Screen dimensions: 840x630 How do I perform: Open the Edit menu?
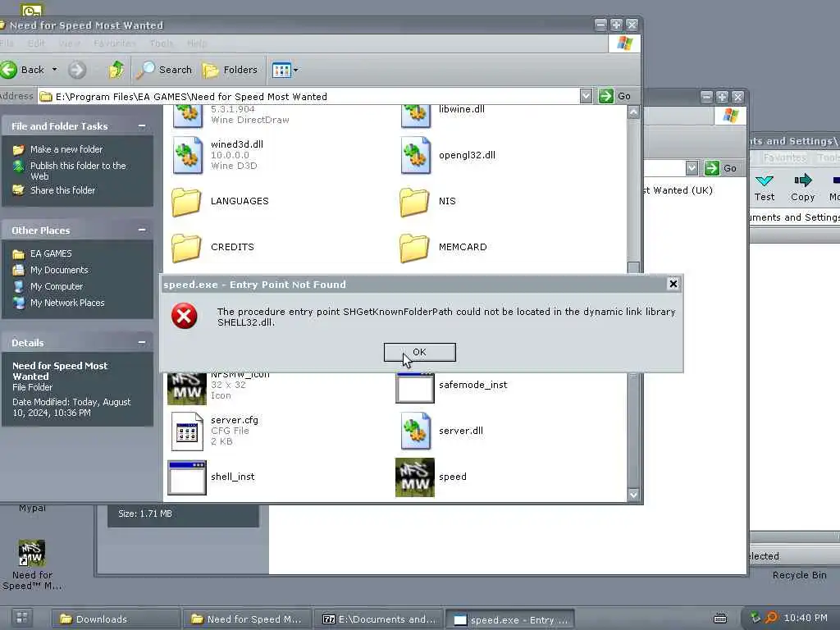36,43
